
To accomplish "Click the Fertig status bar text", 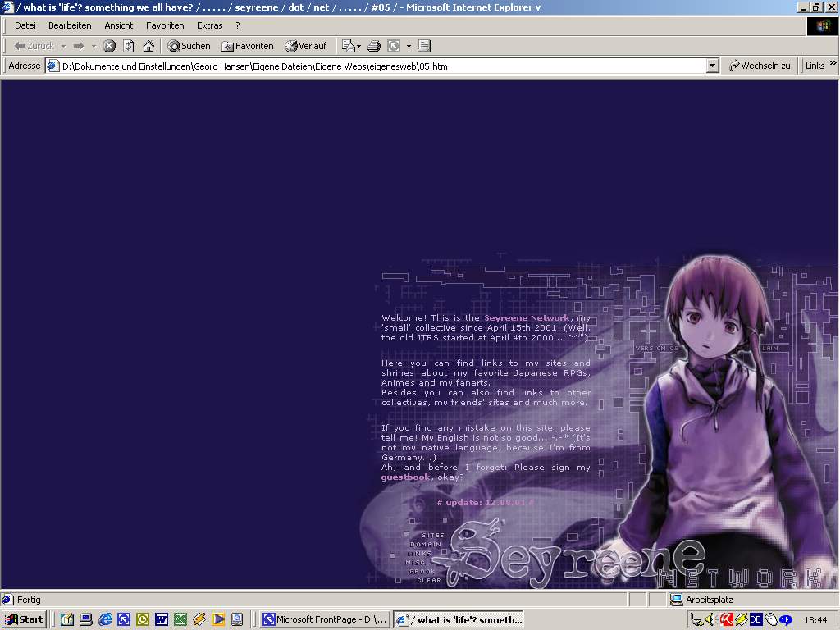I will [29, 600].
